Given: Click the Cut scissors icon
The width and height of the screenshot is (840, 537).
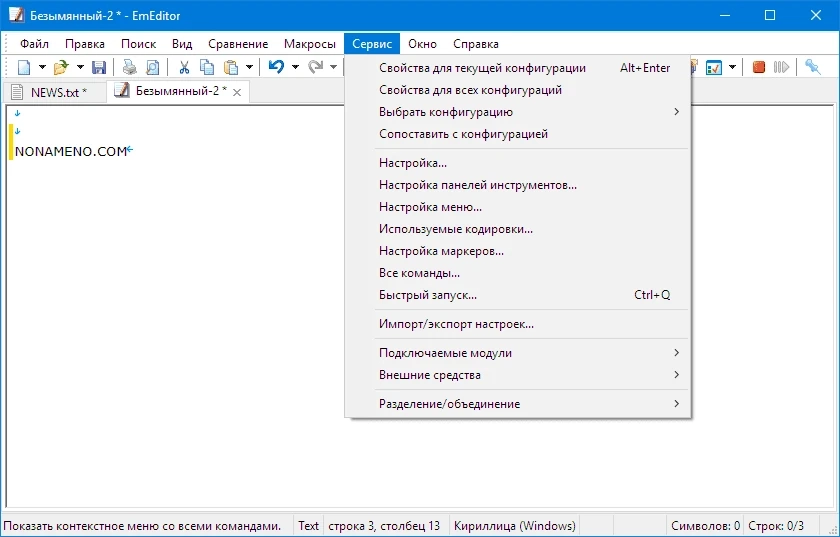Looking at the screenshot, I should pos(184,67).
